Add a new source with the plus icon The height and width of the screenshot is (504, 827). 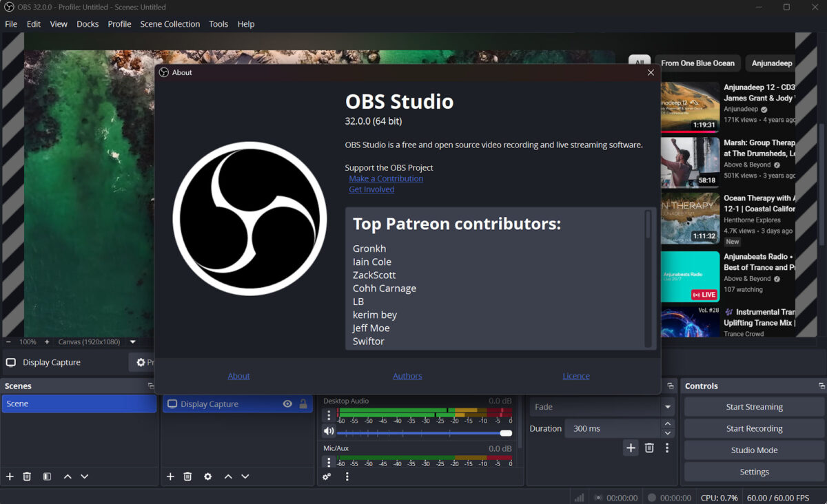point(170,476)
